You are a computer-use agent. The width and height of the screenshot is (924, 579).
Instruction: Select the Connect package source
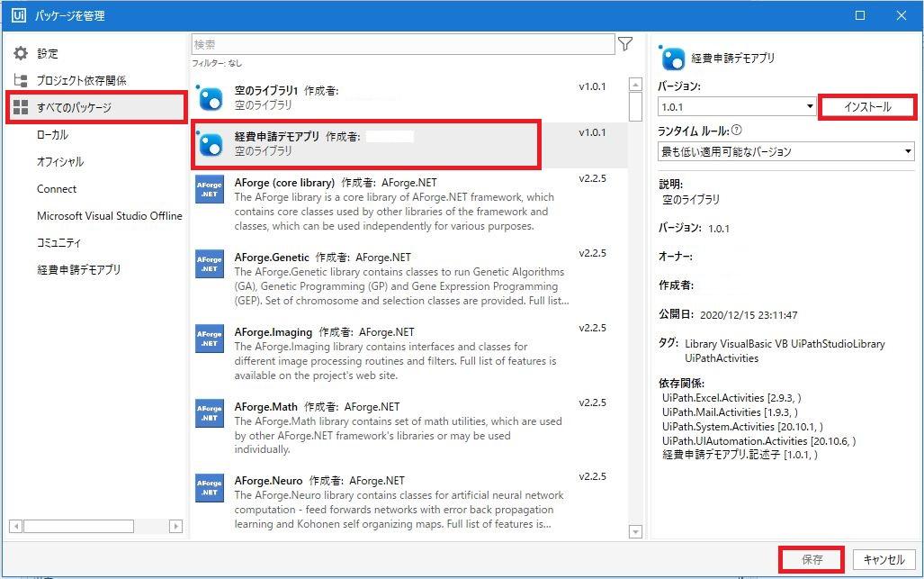click(x=57, y=189)
